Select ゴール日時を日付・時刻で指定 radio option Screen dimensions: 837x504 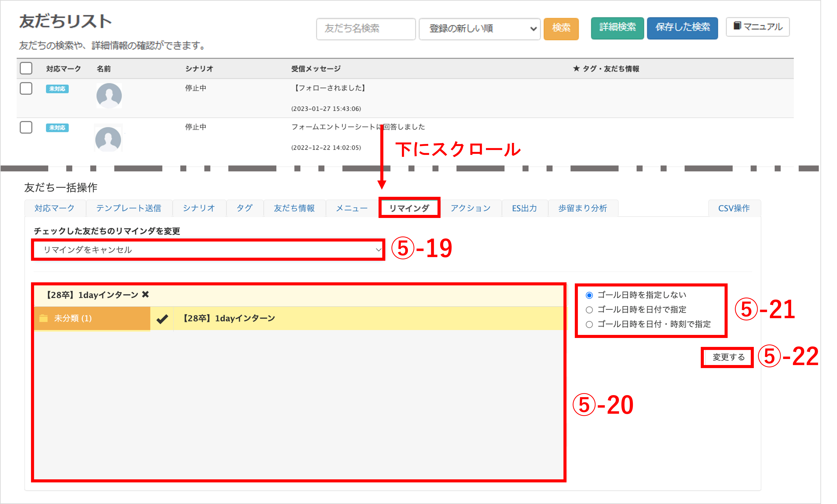[589, 324]
